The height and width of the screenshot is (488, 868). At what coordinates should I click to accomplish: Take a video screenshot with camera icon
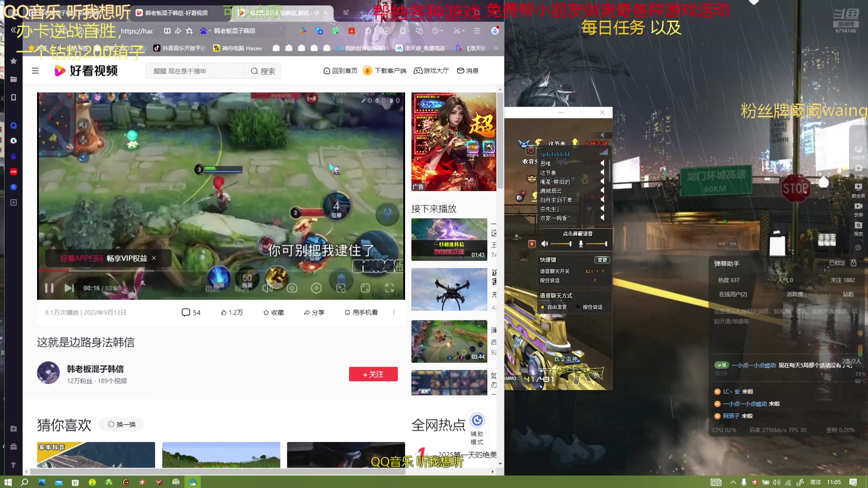pos(292,288)
